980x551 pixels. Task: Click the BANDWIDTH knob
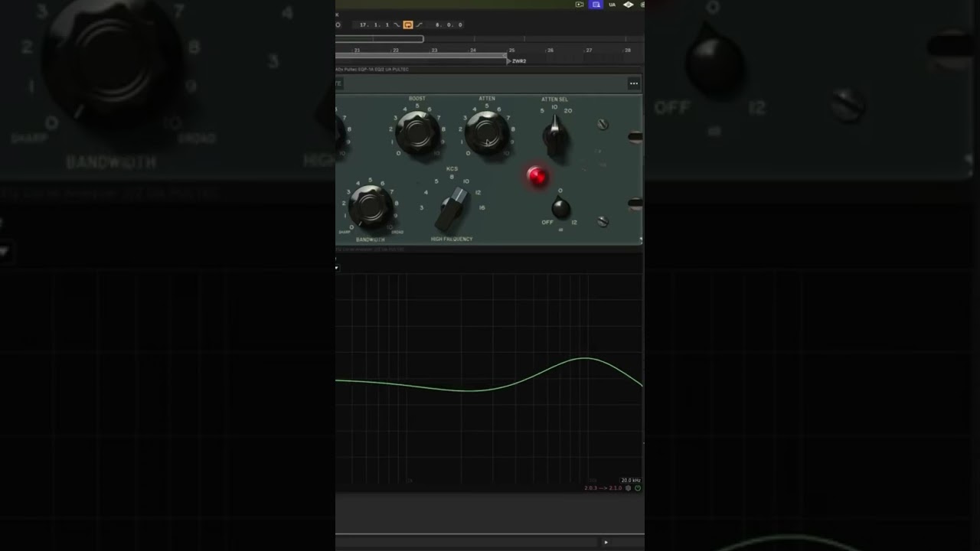[x=371, y=207]
